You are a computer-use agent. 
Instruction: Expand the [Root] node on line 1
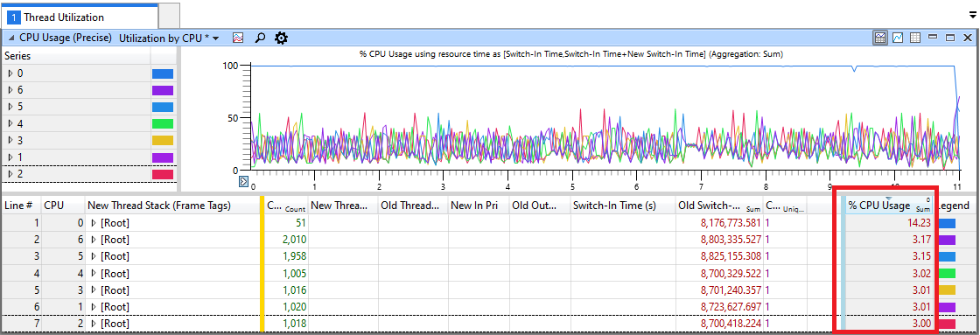(94, 222)
